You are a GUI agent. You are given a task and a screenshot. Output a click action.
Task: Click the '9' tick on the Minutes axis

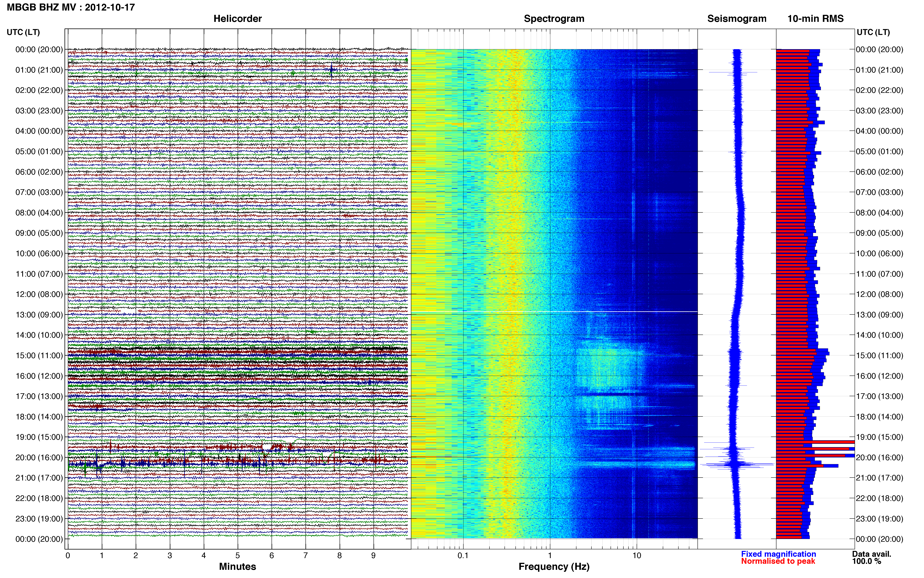[373, 556]
